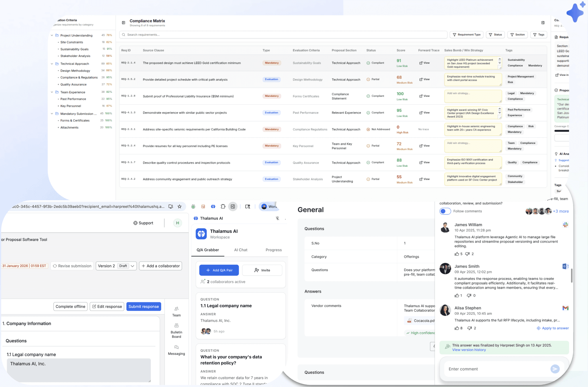Click the browser side panel toggle icon
Screen dimensions: 588x387
(x=233, y=207)
